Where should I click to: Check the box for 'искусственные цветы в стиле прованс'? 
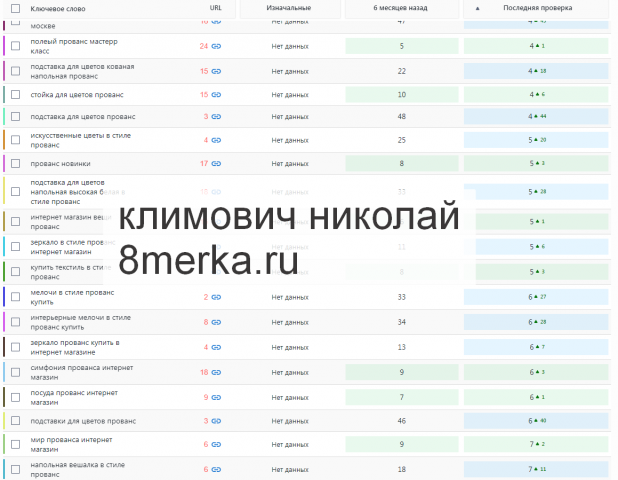15,140
